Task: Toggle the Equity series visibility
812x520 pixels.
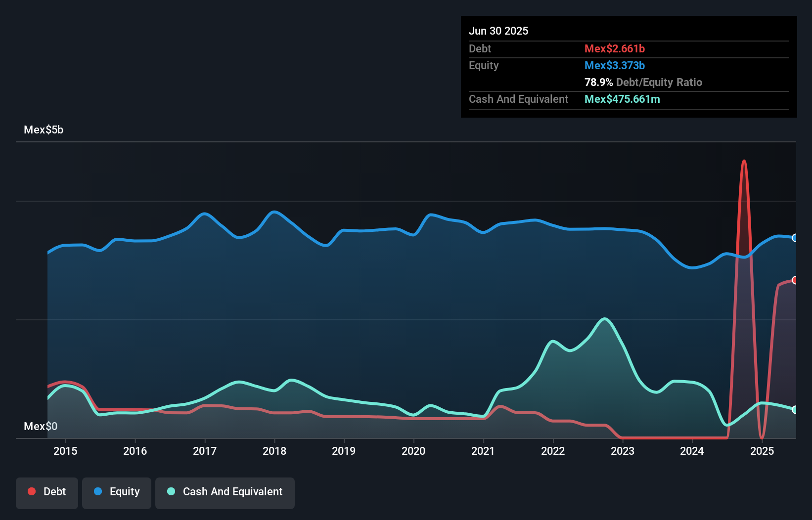Action: pyautogui.click(x=117, y=491)
